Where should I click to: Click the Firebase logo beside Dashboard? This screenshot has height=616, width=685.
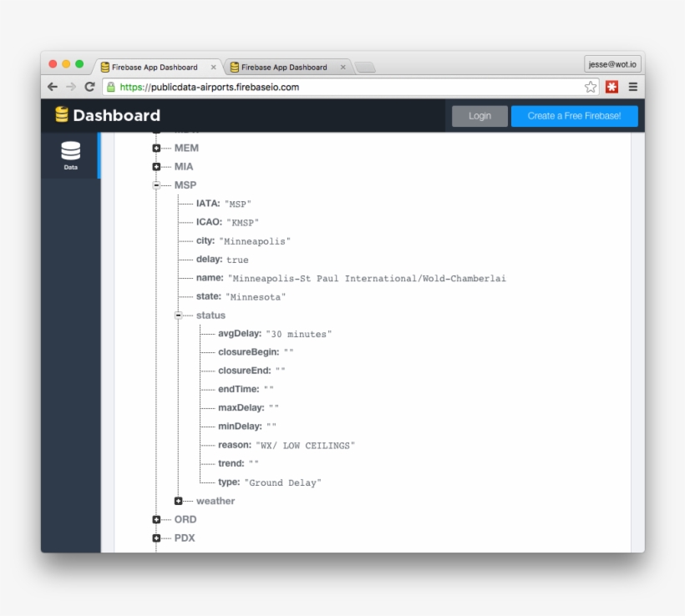point(62,115)
